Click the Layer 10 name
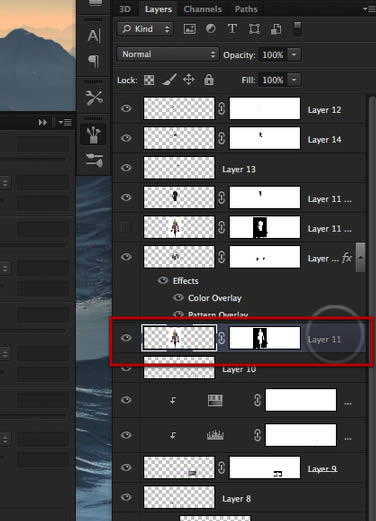This screenshot has width=376, height=521. [x=239, y=369]
